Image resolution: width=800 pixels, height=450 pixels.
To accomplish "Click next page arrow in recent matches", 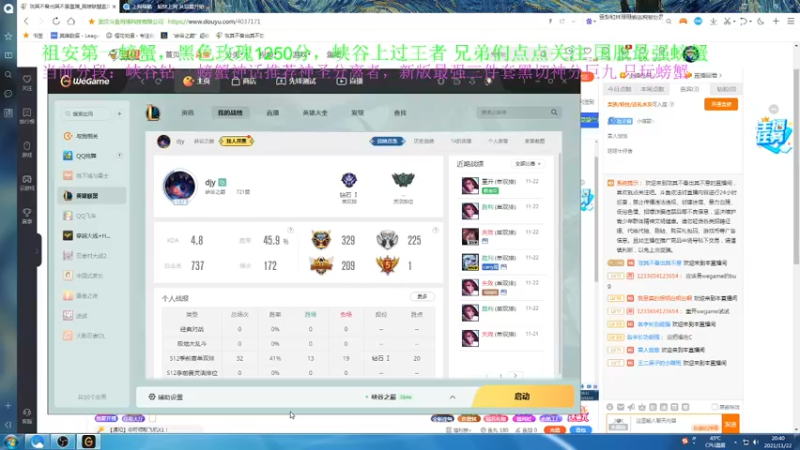I will (x=515, y=376).
